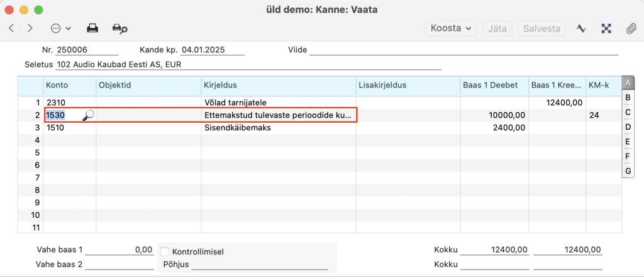The image size is (644, 277).
Task: Click the Kande kp. date field
Action: click(x=212, y=50)
